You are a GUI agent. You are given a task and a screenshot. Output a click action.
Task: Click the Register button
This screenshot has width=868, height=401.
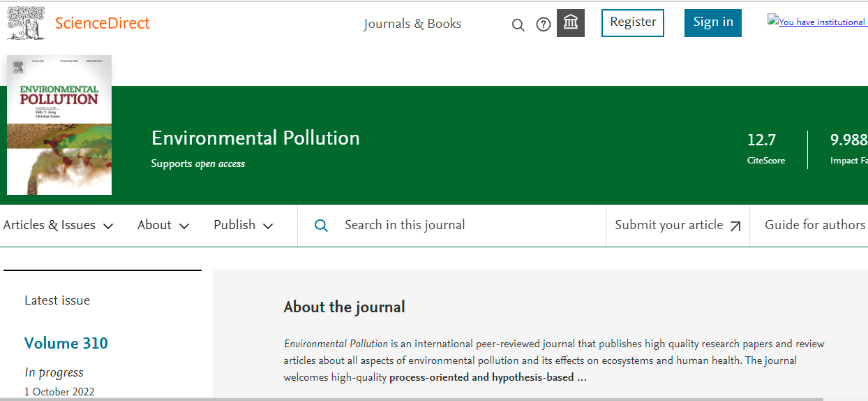pos(633,22)
